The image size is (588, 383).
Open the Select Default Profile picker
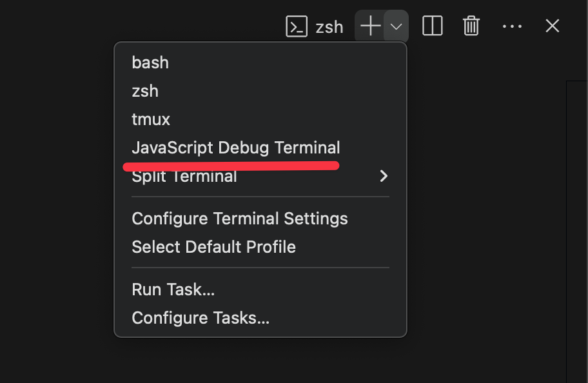213,247
